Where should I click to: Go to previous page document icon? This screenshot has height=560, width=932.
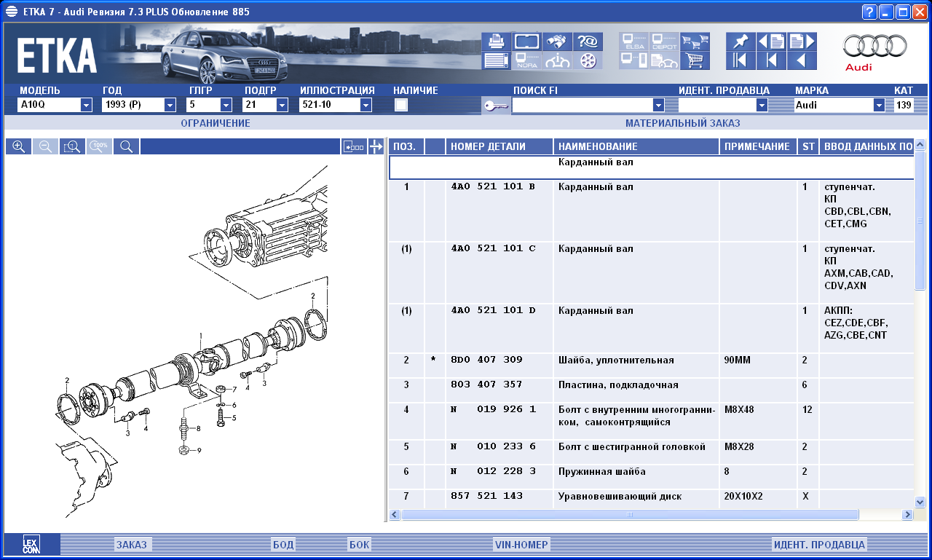pyautogui.click(x=771, y=42)
